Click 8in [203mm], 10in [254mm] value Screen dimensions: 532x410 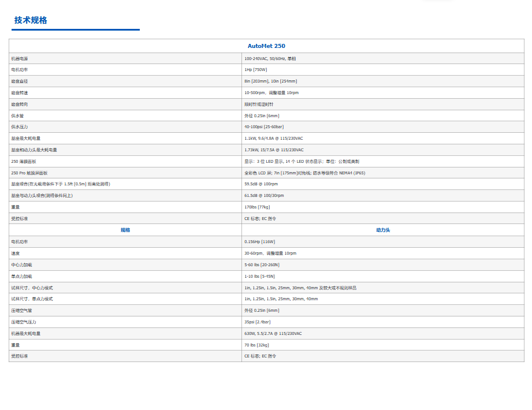tap(271, 81)
